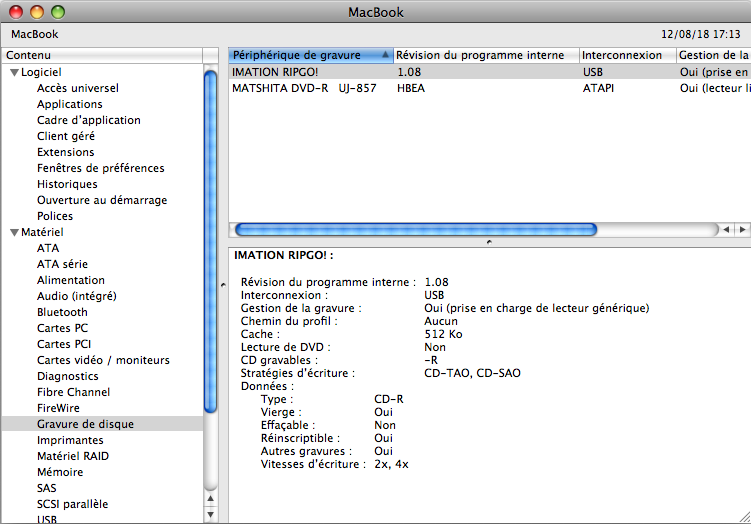Collapse the Matériel section triangle
This screenshot has height=524, width=752.
(14, 233)
